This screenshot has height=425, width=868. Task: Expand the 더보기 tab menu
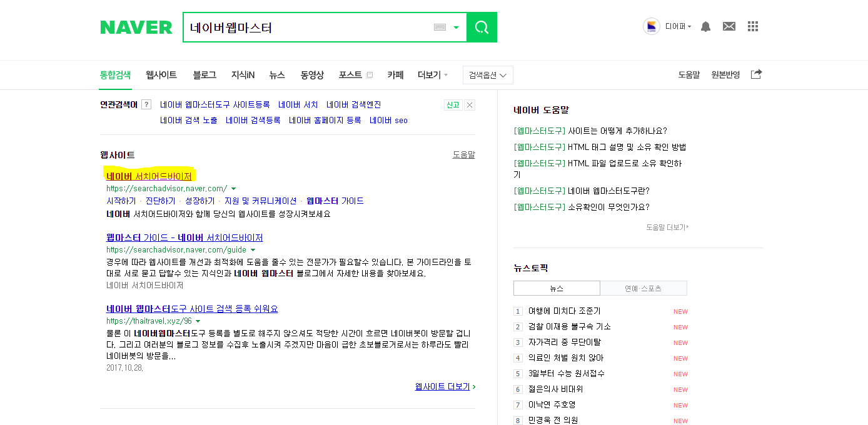click(x=433, y=75)
